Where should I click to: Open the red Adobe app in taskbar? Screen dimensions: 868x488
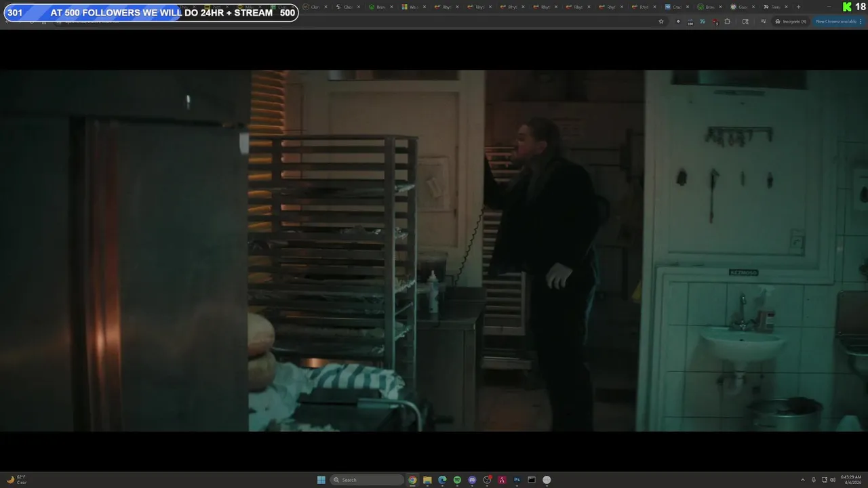(502, 480)
